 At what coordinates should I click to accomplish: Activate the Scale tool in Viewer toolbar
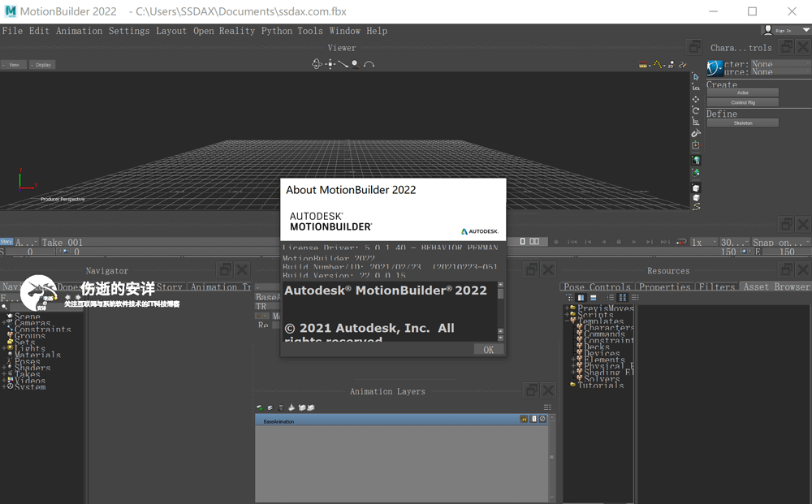696,122
